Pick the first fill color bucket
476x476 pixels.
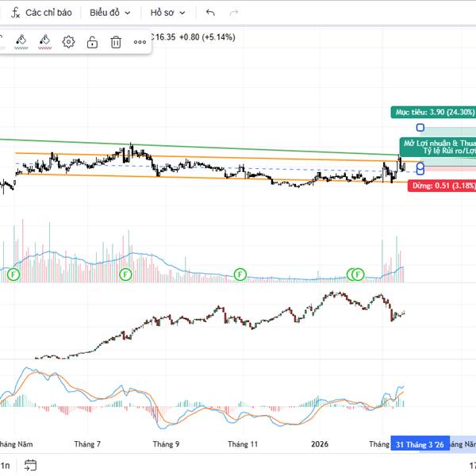click(21, 41)
